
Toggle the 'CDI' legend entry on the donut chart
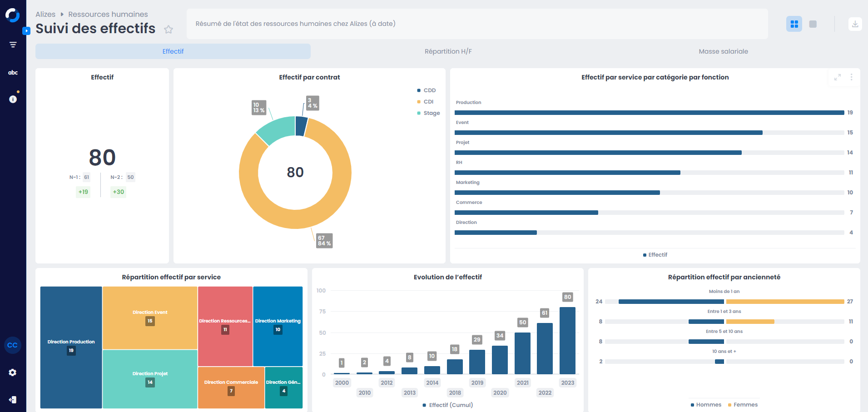(426, 101)
